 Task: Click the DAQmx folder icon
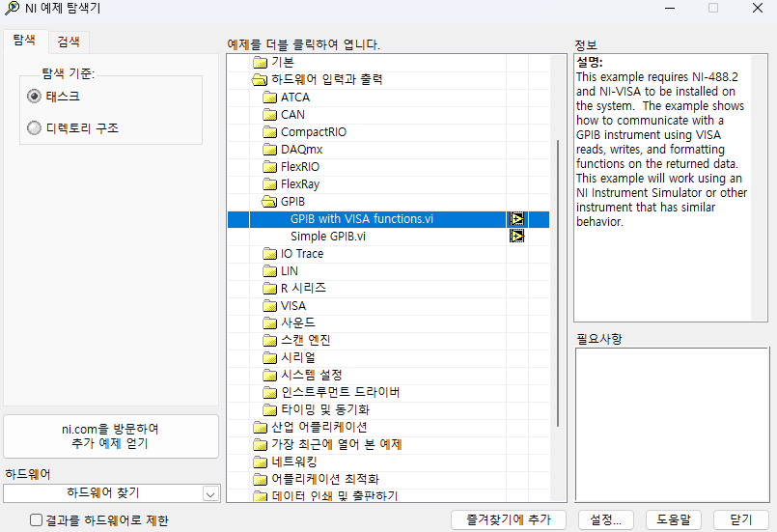point(269,150)
